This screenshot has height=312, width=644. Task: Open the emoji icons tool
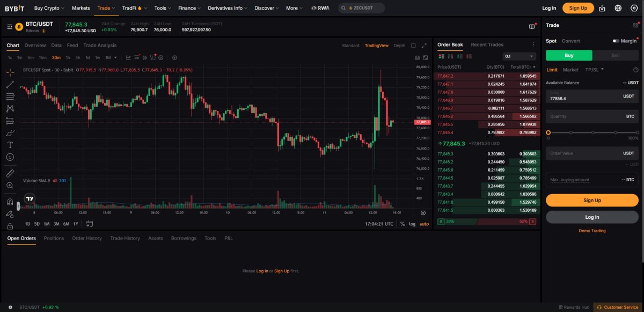pos(10,157)
